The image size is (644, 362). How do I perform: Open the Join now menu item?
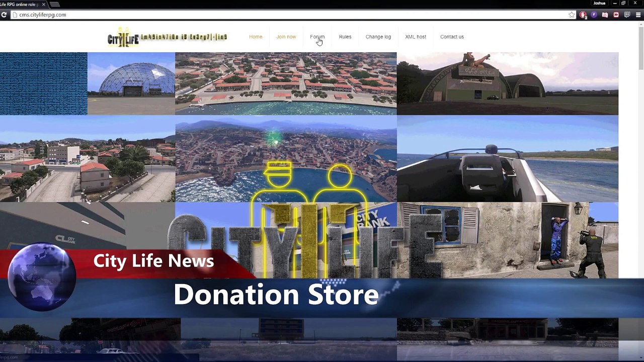(286, 37)
